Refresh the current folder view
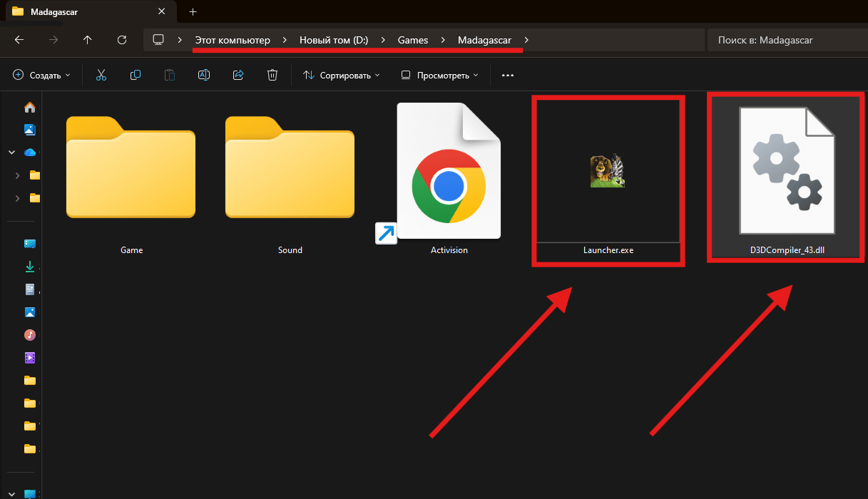The height and width of the screenshot is (499, 868). (x=122, y=40)
